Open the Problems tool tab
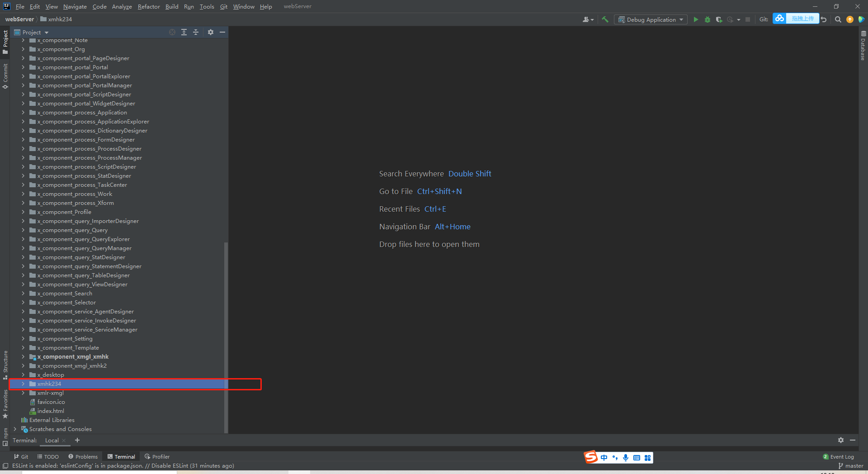Viewport: 868px width, 474px height. (x=83, y=457)
